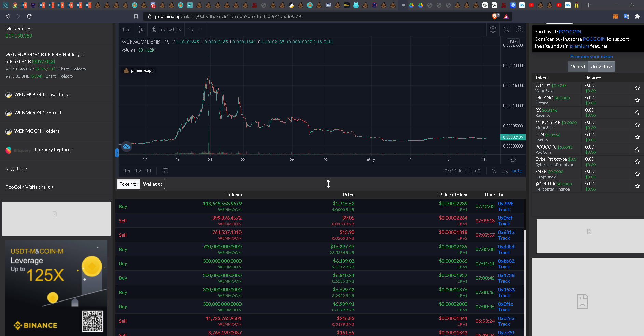The image size is (644, 336).
Task: Click the Promote your token link
Action: 591,56
